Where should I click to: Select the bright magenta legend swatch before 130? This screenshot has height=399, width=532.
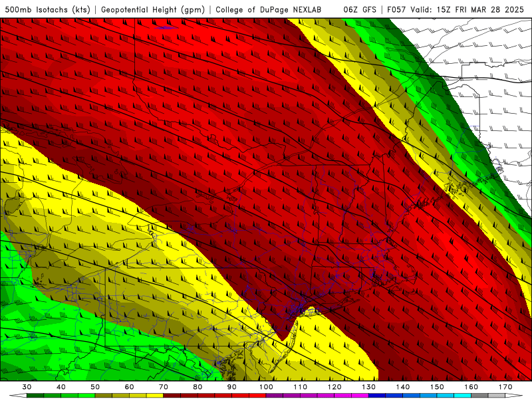(x=360, y=395)
